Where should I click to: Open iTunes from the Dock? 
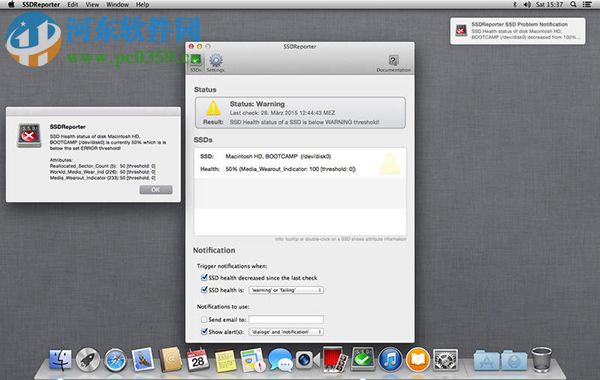390,360
